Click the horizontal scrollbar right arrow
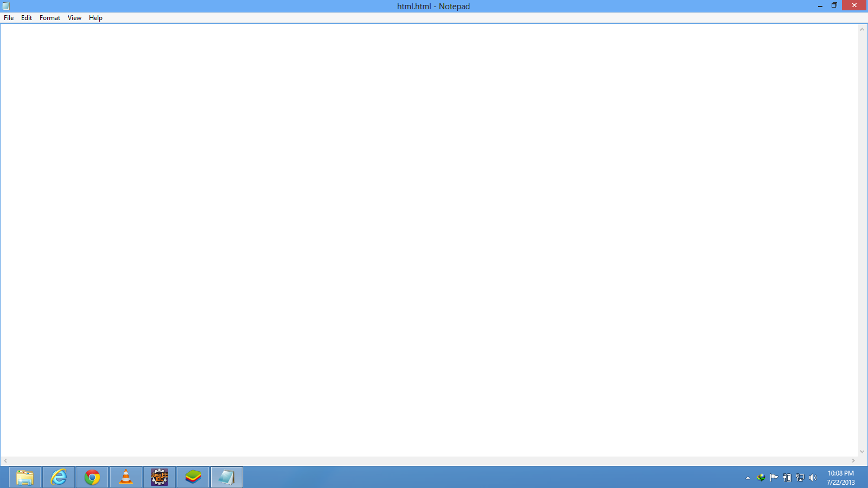This screenshot has width=868, height=488. point(853,460)
